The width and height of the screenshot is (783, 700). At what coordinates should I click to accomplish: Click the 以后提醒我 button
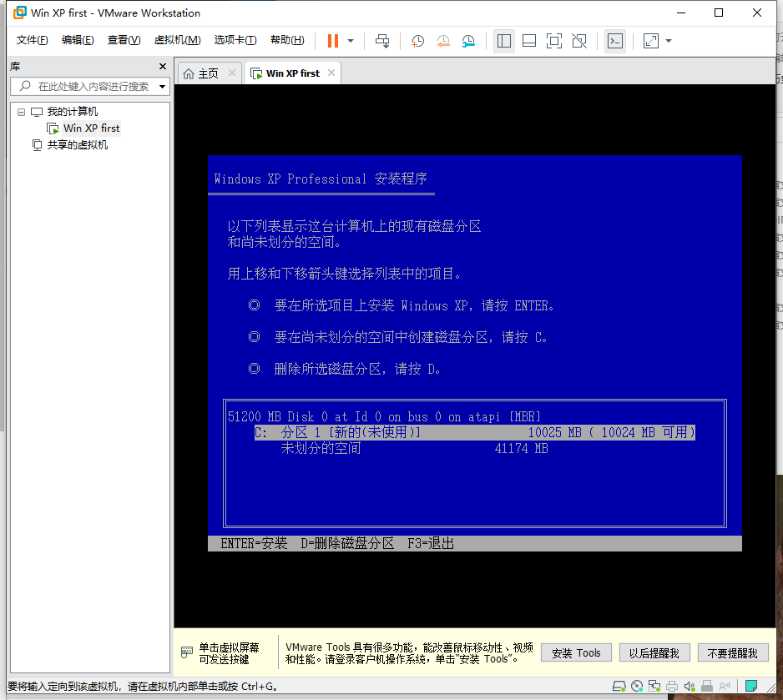[x=654, y=652]
